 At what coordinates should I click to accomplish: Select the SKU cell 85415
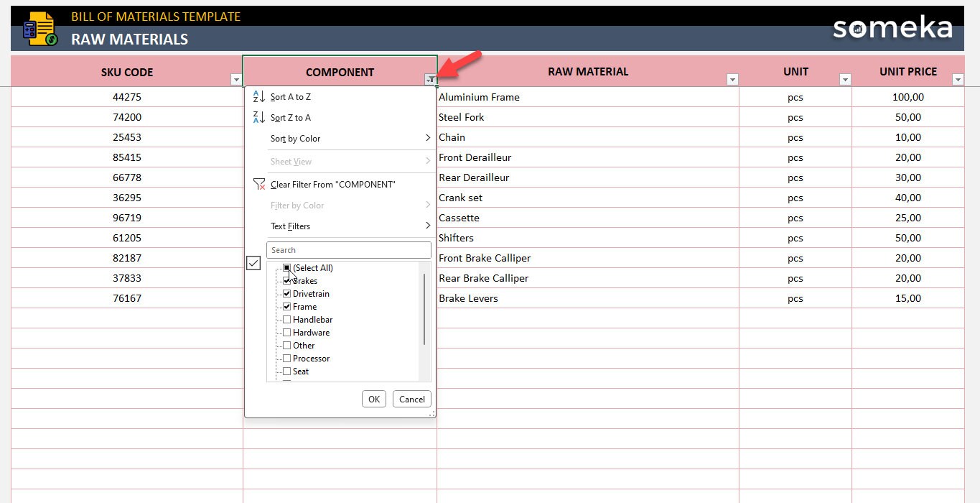click(x=127, y=157)
